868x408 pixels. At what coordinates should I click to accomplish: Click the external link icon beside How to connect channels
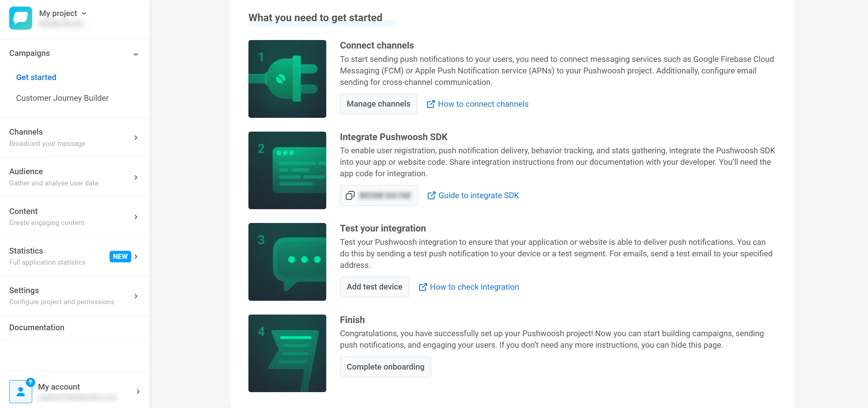431,104
